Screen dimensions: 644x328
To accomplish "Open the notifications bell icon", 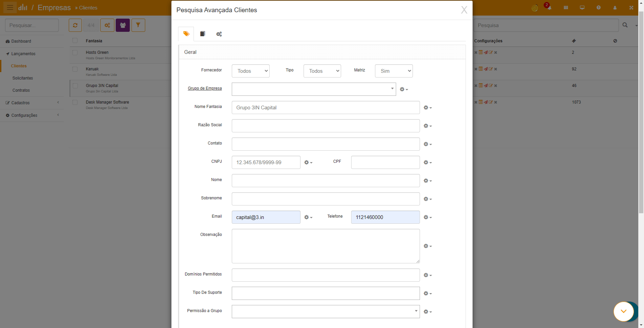I will pos(549,8).
